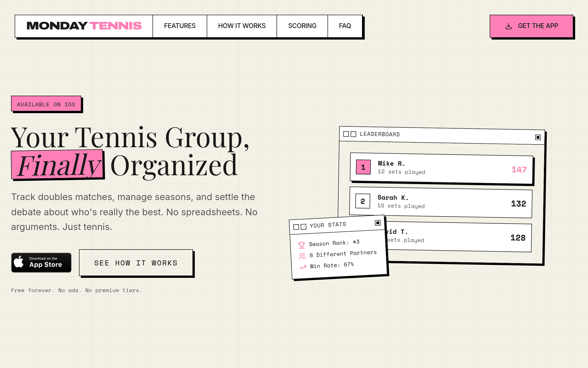Screen dimensions: 588x368
Task: Click the "Win Rate: 67%" text
Action: coord(332,265)
